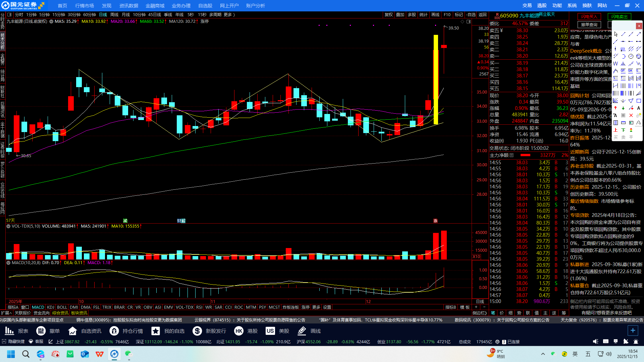Open the 行情市场 top menu

click(x=85, y=6)
